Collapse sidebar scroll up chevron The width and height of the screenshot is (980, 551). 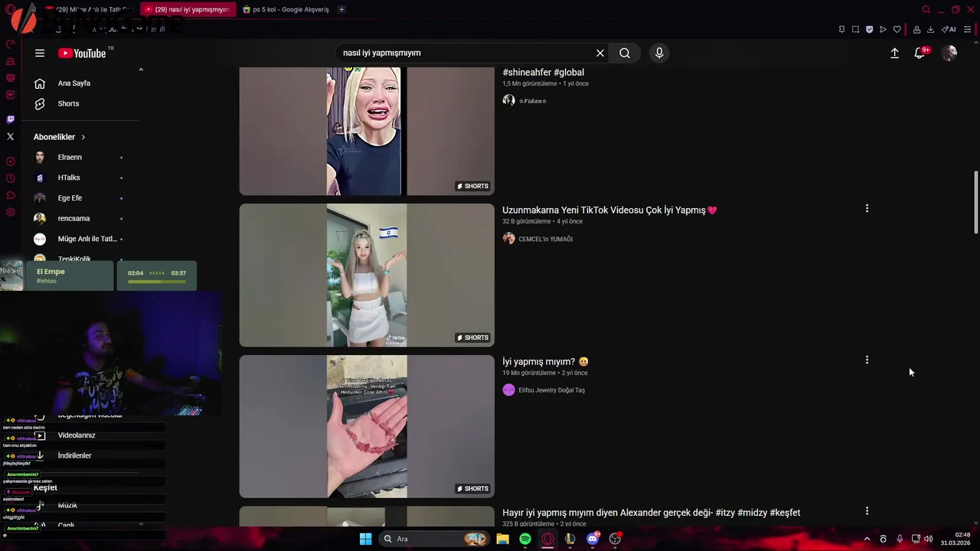point(141,70)
